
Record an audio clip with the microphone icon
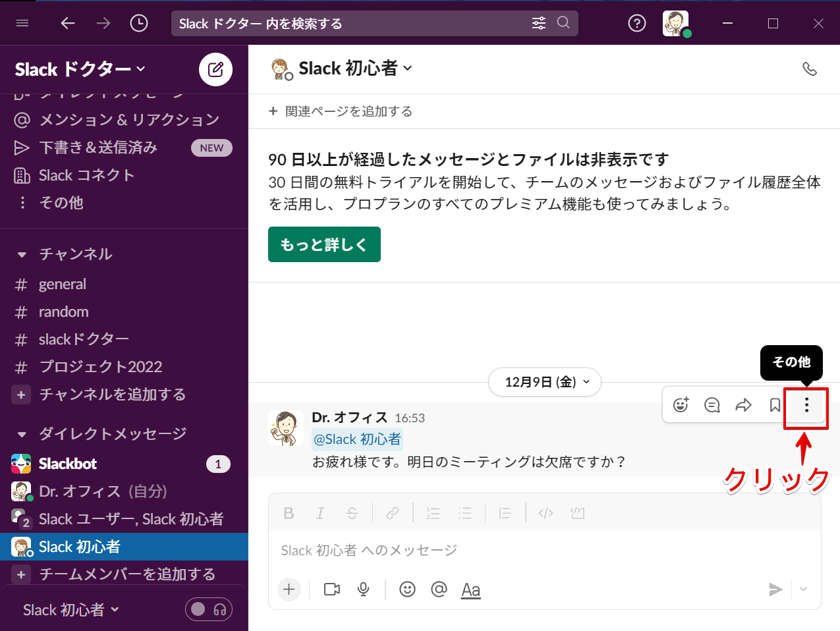363,589
